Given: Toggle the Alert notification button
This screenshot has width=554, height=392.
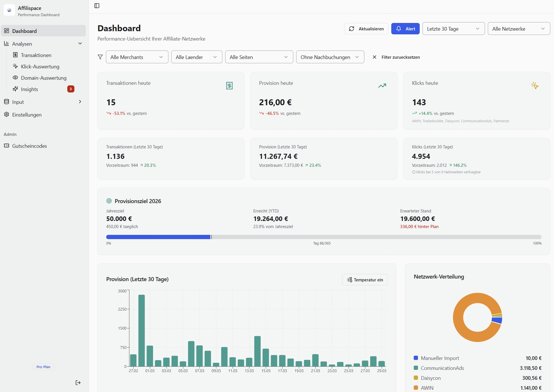Looking at the screenshot, I should [405, 28].
